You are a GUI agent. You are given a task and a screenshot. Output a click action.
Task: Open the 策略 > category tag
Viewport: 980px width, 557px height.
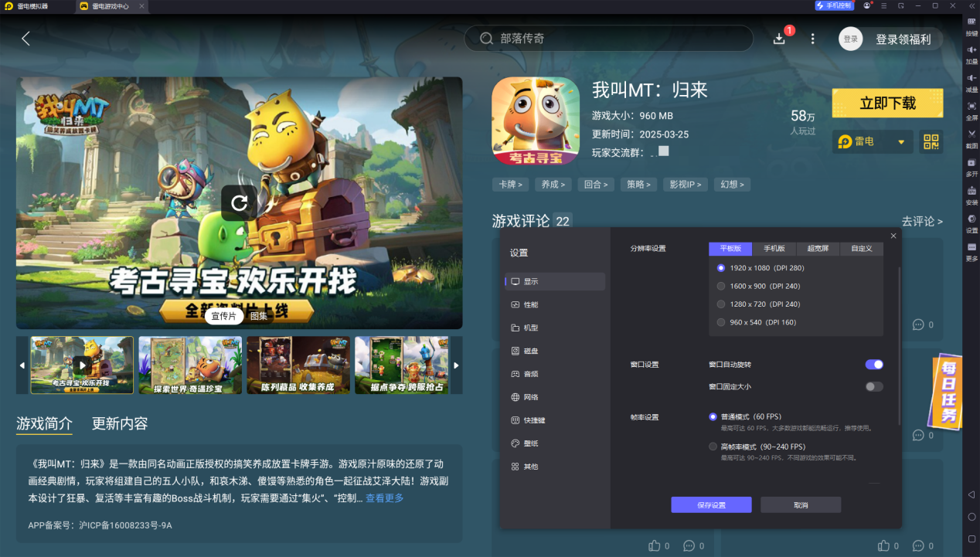(x=638, y=185)
